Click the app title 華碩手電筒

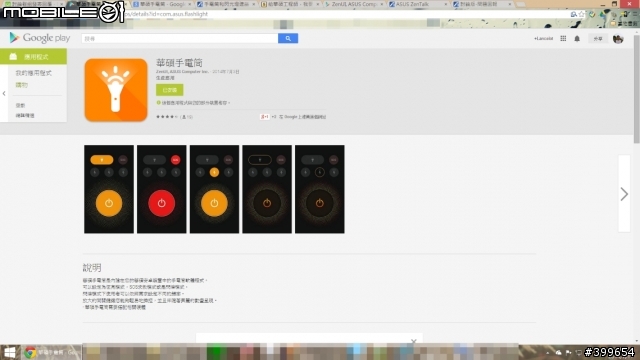(x=179, y=62)
